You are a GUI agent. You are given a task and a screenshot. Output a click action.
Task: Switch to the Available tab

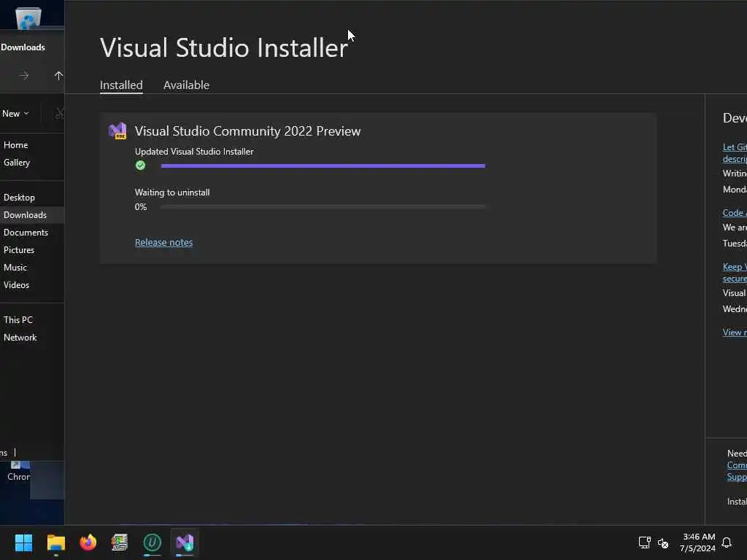coord(186,85)
